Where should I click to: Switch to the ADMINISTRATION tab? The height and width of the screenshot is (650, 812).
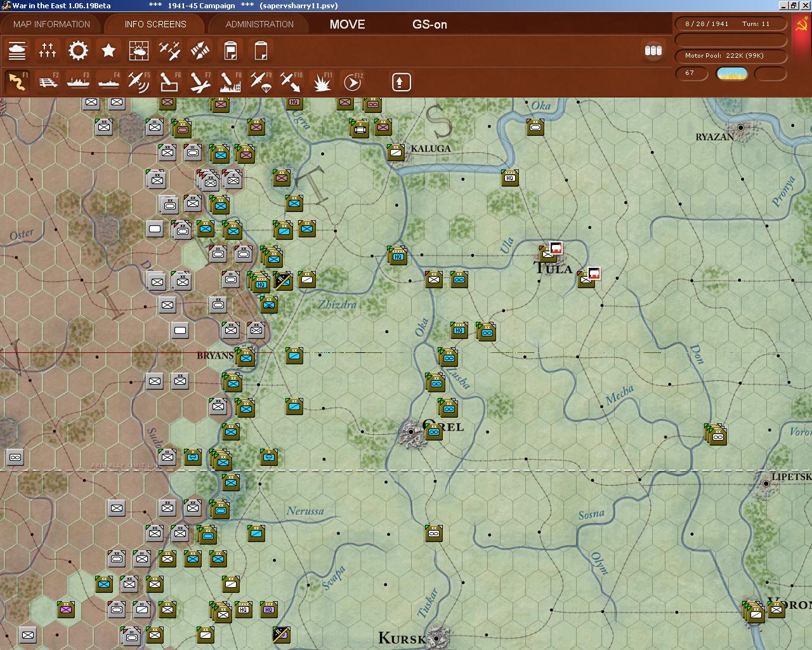pos(259,24)
